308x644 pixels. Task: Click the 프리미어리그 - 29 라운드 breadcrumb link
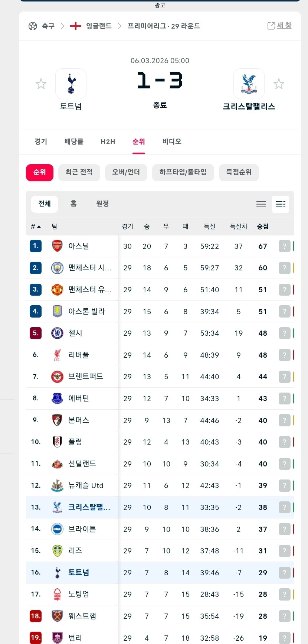pyautogui.click(x=164, y=26)
